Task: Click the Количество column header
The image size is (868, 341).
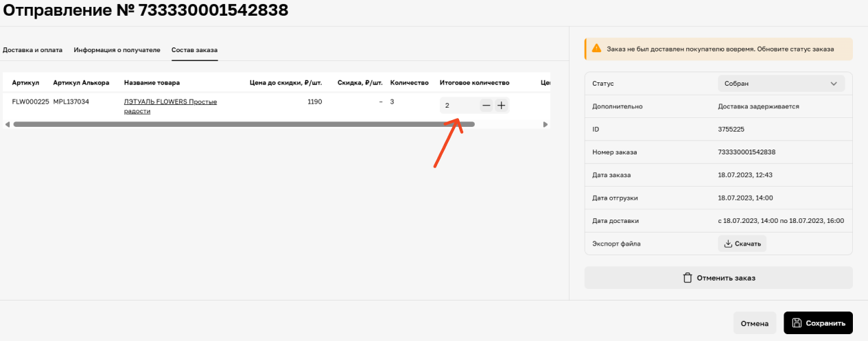Action: pos(409,83)
